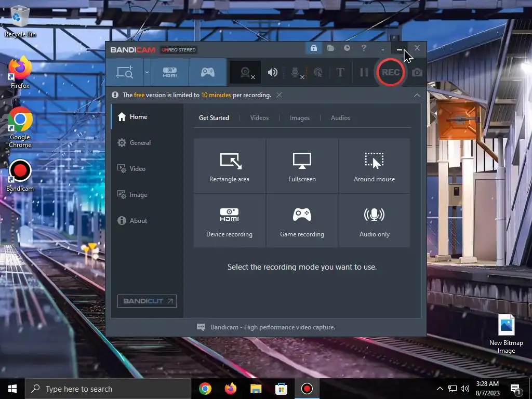The height and width of the screenshot is (399, 532).
Task: Click the message icon in status bar
Action: (x=201, y=327)
